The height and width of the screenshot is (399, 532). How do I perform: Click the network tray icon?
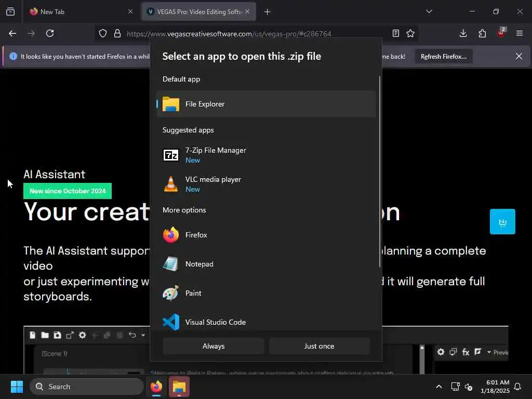(455, 387)
